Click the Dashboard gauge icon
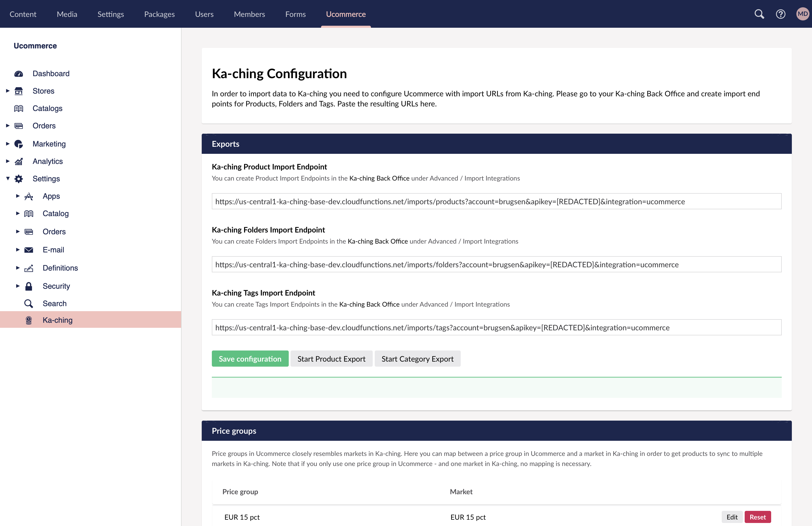Screen dimensions: 812x526 click(19, 74)
